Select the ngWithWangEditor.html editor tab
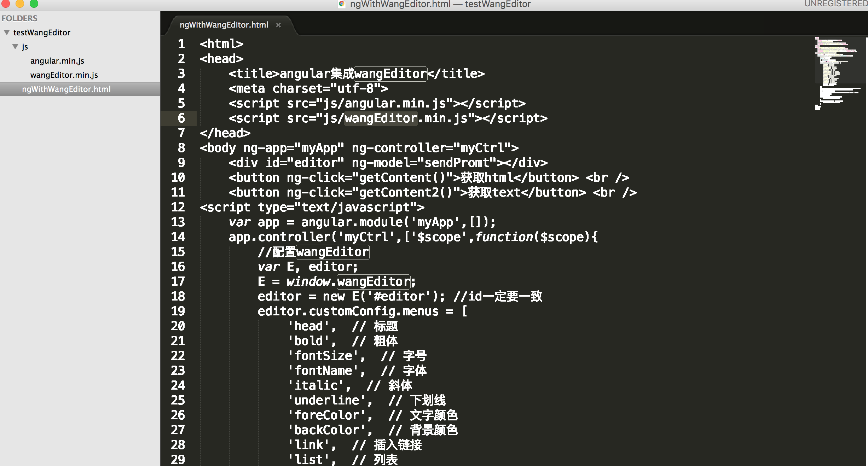Viewport: 868px width, 466px height. pos(224,25)
